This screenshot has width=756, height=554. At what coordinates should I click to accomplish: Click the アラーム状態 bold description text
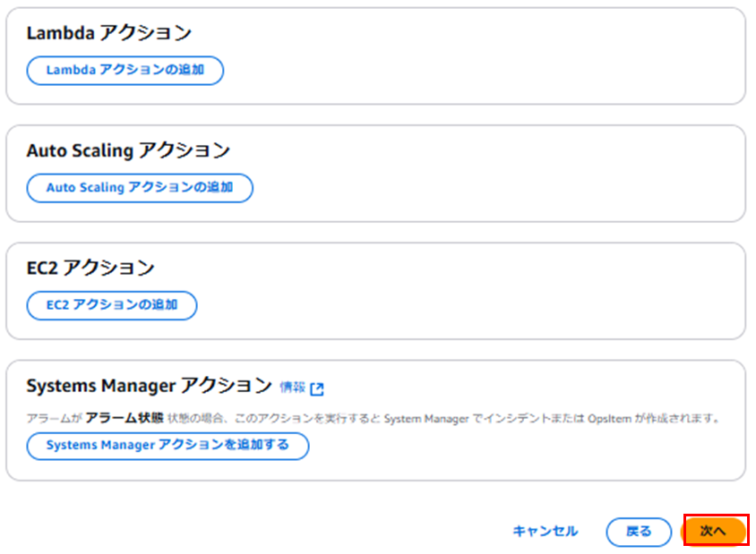[125, 418]
